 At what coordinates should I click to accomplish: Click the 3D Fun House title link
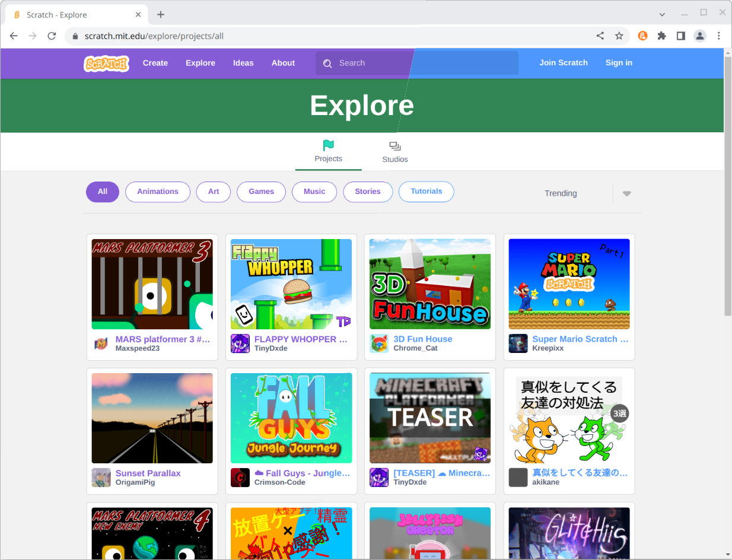coord(423,339)
